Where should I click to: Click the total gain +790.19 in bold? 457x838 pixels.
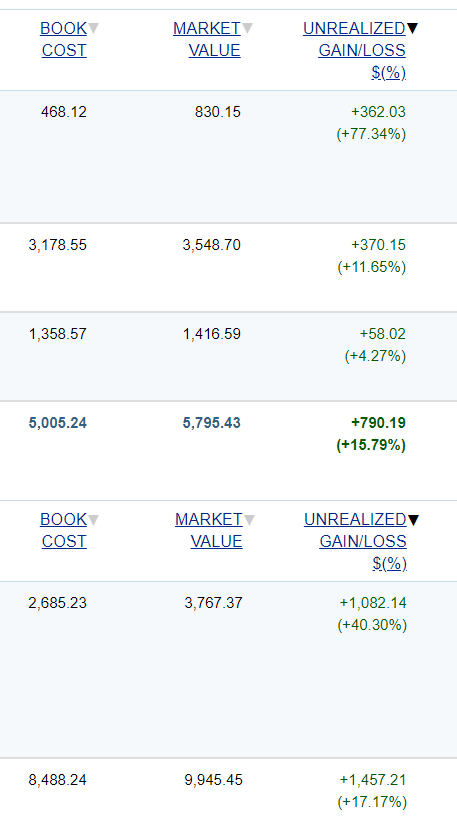tap(378, 423)
